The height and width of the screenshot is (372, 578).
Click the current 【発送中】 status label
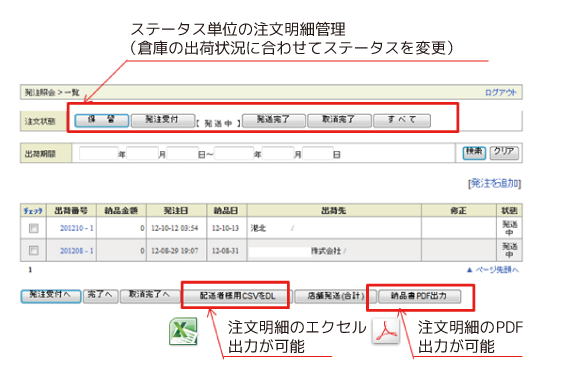219,123
